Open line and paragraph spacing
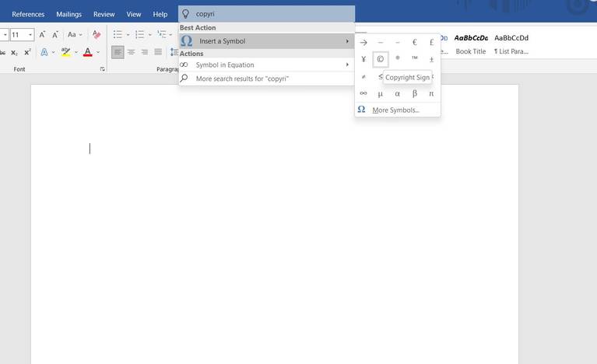Image resolution: width=597 pixels, height=364 pixels. pyautogui.click(x=174, y=52)
